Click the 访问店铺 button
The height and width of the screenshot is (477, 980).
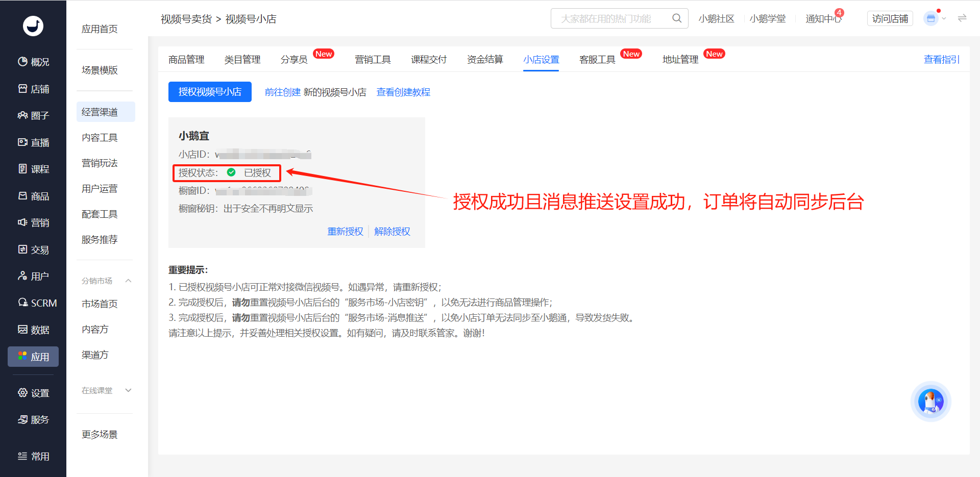click(x=890, y=18)
